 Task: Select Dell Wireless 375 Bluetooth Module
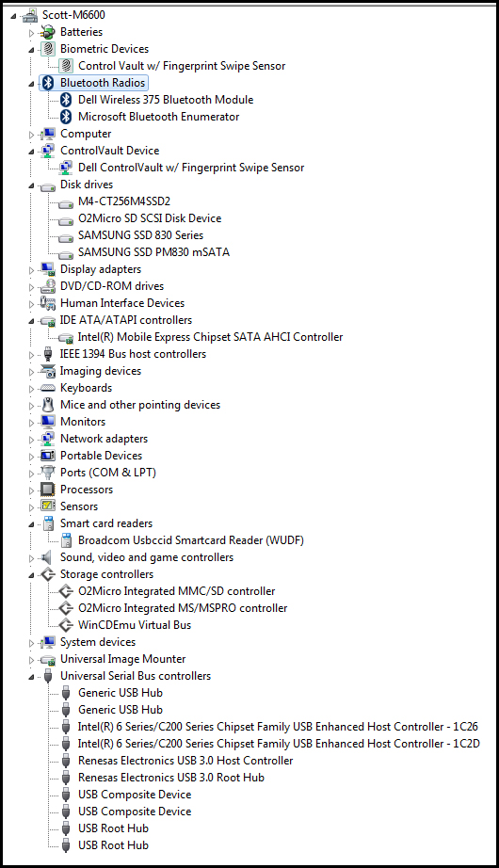coord(166,100)
